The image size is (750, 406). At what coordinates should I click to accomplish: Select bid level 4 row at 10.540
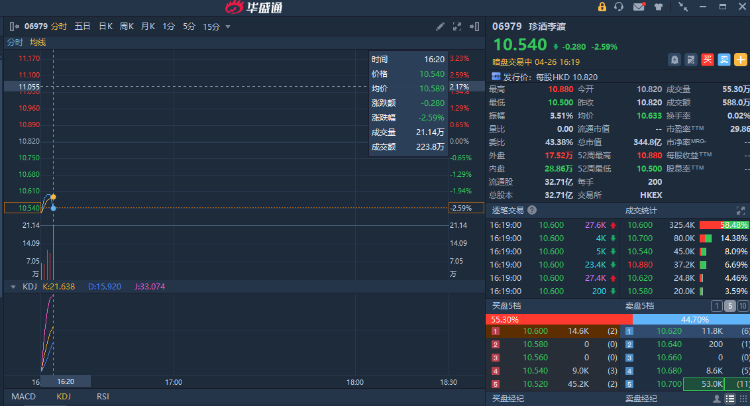coord(553,371)
